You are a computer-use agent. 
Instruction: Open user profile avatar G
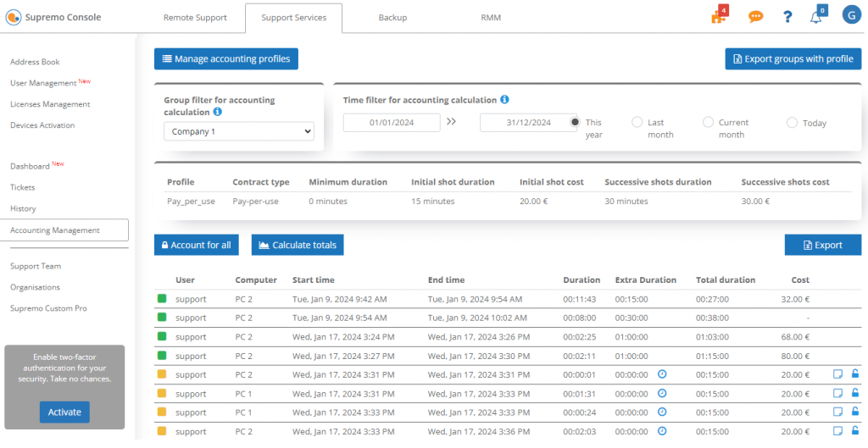pyautogui.click(x=851, y=15)
